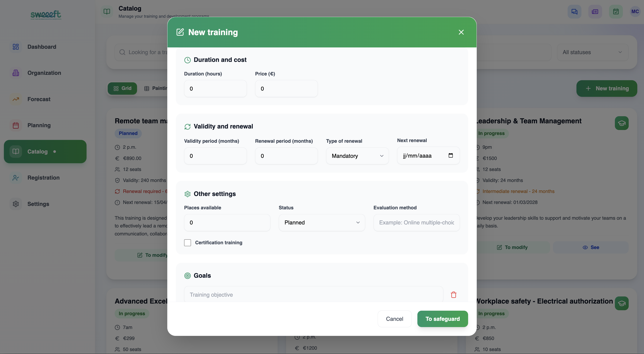This screenshot has width=644, height=354.
Task: Click See on the Leadership card
Action: [591, 247]
